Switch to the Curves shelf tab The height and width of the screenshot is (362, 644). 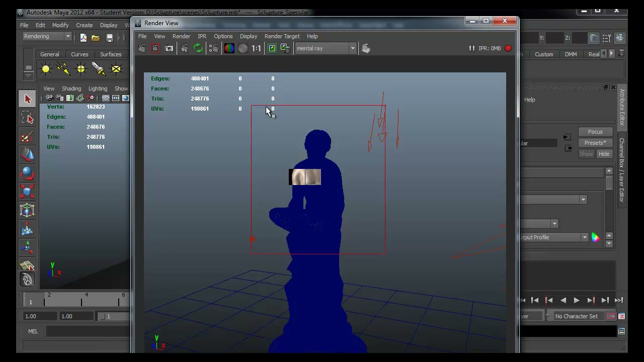pos(79,54)
